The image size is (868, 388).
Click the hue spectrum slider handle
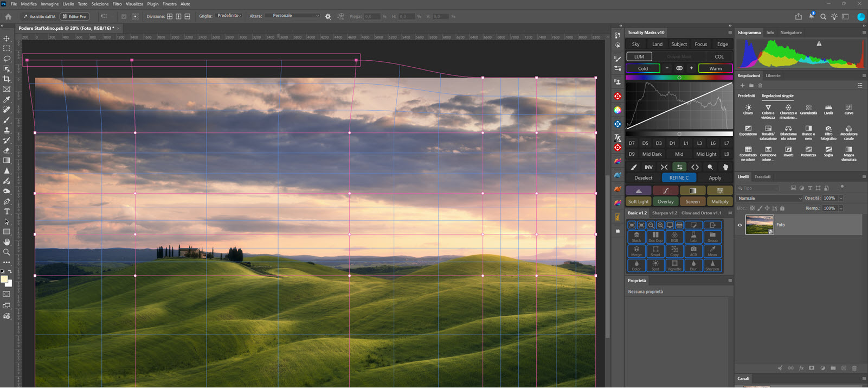[679, 78]
